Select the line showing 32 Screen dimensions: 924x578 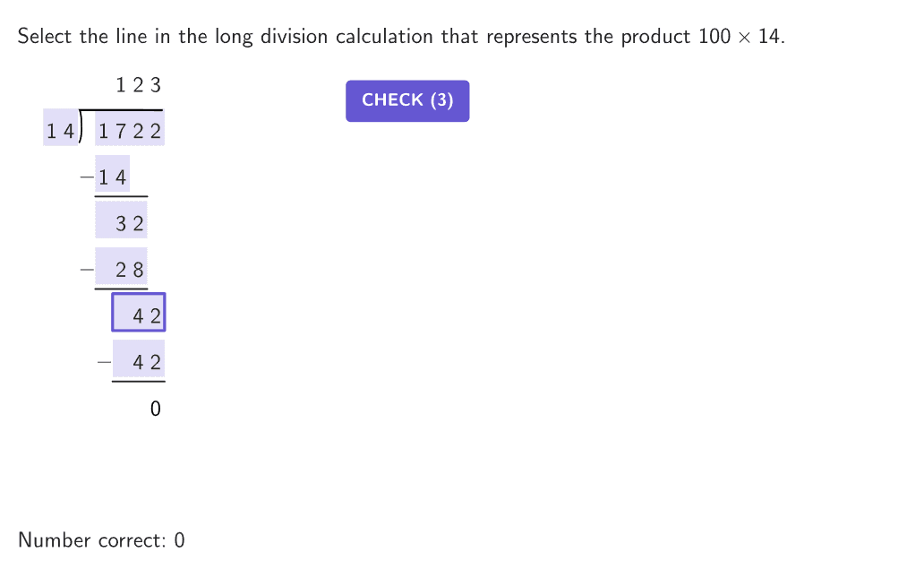[122, 223]
